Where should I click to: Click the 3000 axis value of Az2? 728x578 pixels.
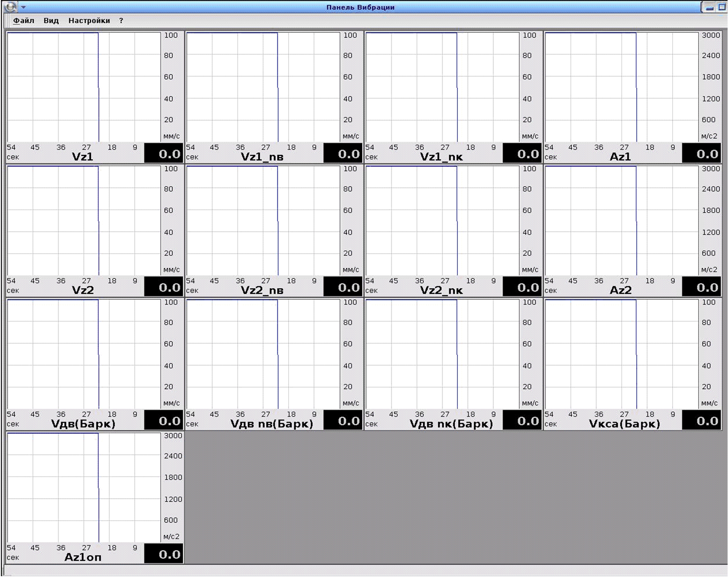click(711, 168)
